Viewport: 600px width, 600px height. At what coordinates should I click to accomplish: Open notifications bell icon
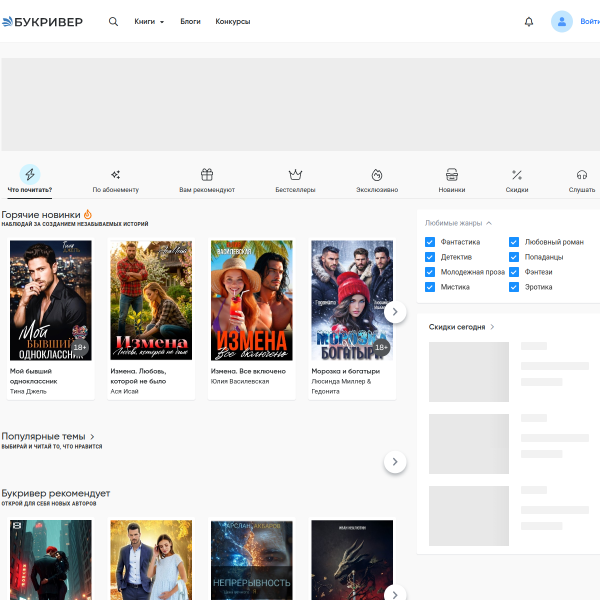[x=529, y=21]
